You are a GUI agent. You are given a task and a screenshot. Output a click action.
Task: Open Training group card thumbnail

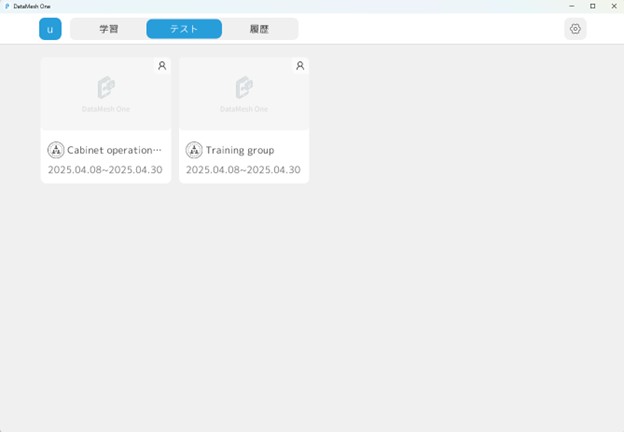coord(244,93)
